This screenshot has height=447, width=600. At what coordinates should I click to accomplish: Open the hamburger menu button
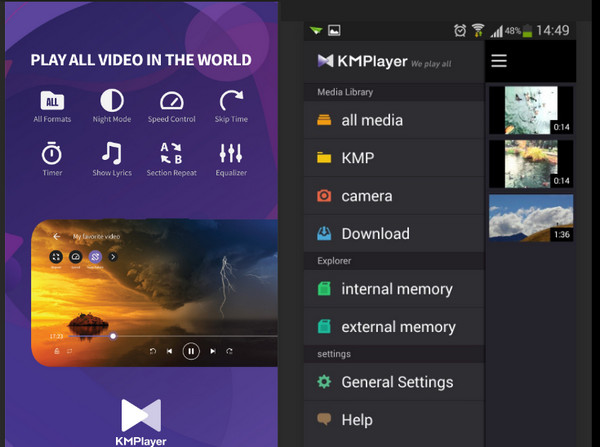point(499,61)
